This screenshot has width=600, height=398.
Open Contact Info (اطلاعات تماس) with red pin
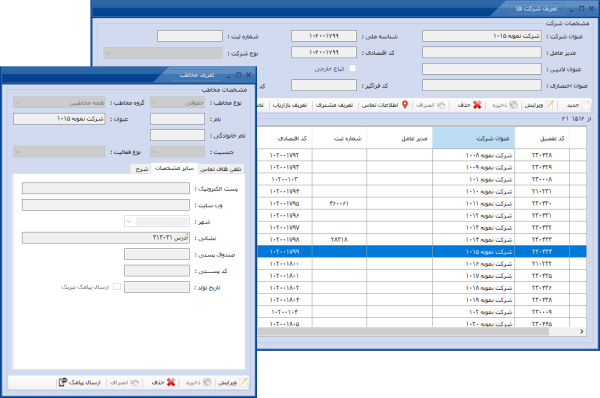(405, 105)
